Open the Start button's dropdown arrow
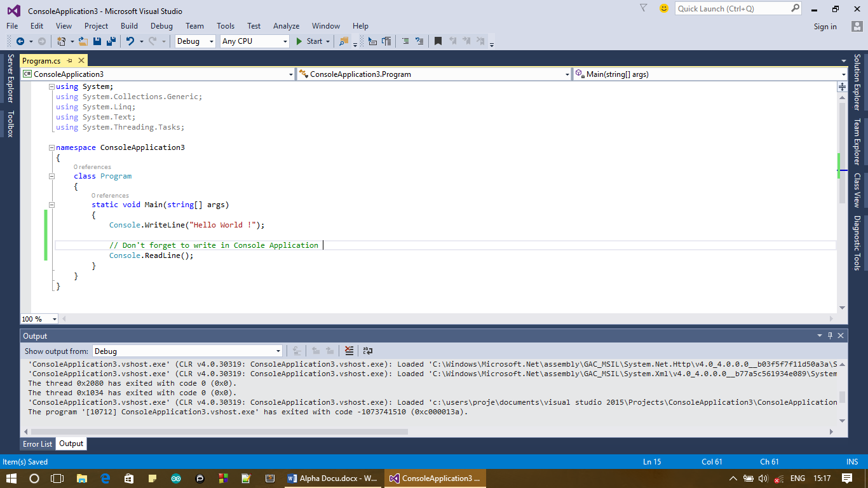The image size is (868, 488). point(328,41)
